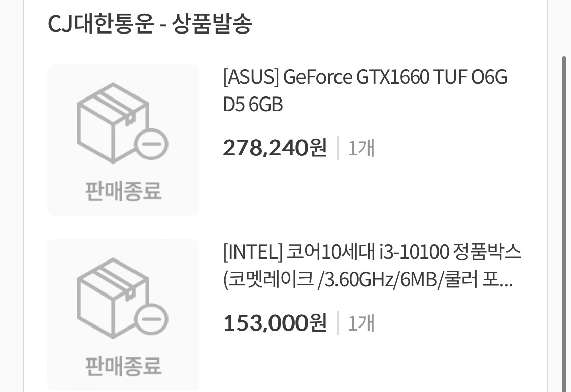
Task: Click the 278,240원 price
Action: [x=275, y=148]
